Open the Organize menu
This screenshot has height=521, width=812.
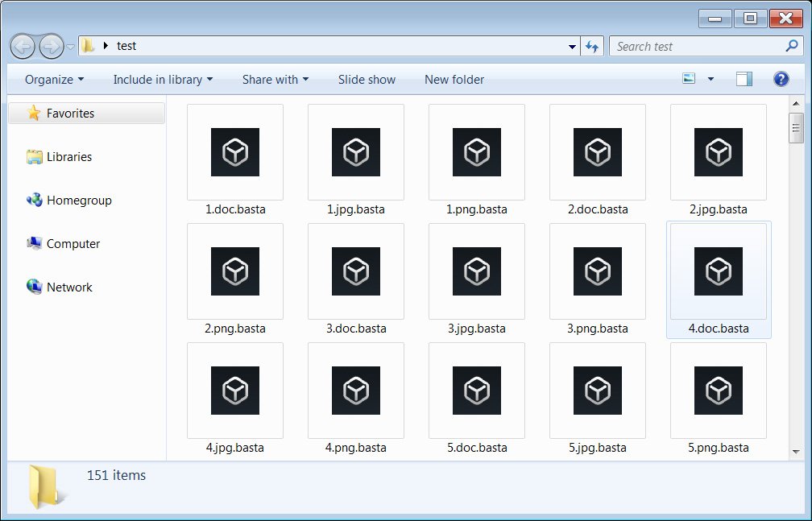click(x=54, y=79)
